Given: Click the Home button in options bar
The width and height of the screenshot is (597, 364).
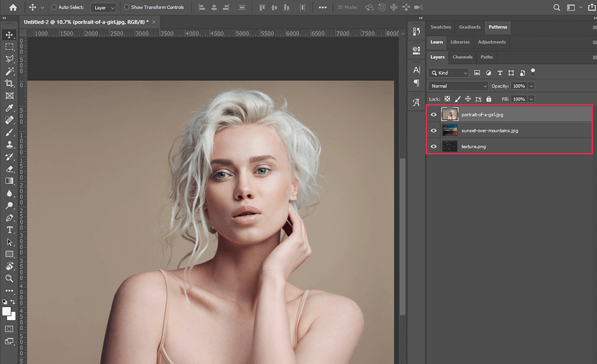Looking at the screenshot, I should 13,8.
